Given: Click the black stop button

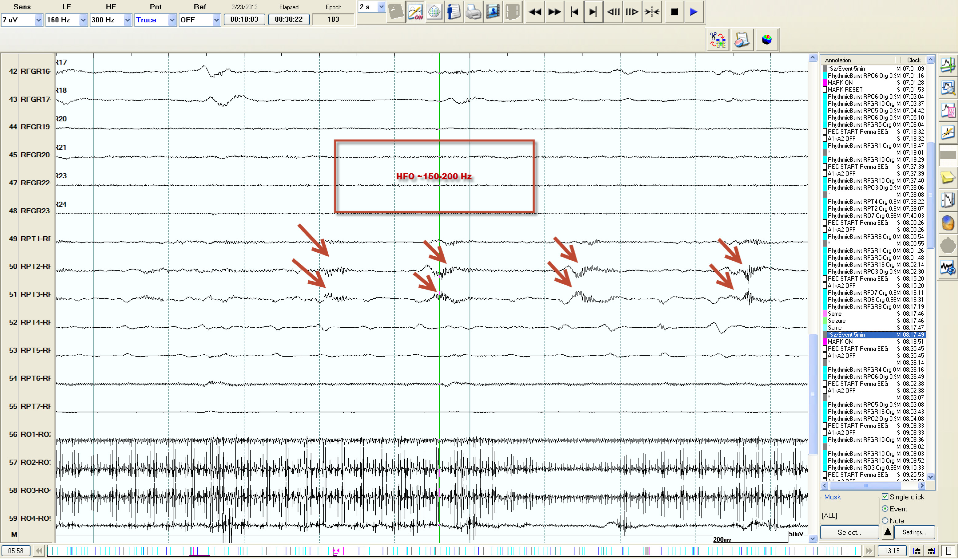Looking at the screenshot, I should (x=674, y=12).
